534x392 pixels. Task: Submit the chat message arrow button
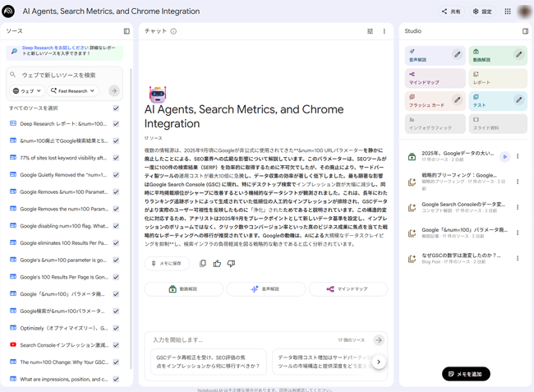[x=379, y=340]
